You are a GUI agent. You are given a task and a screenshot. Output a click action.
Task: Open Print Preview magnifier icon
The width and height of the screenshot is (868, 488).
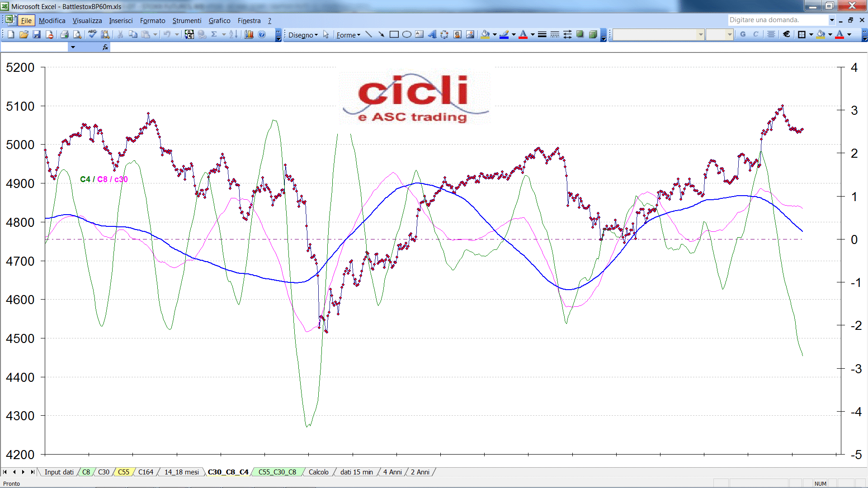[77, 34]
